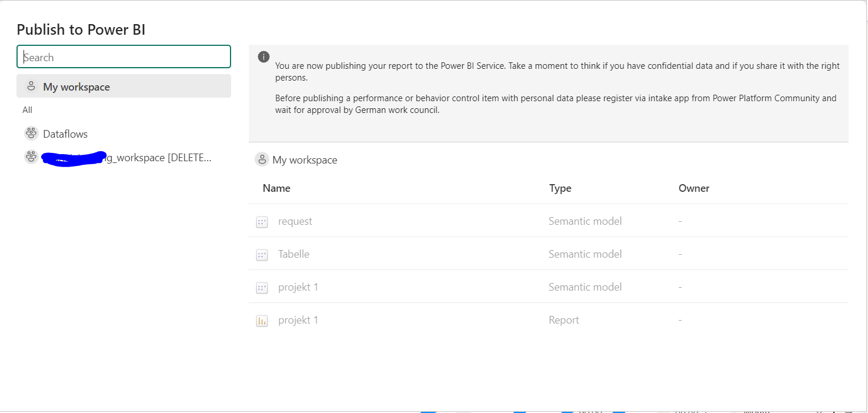Image resolution: width=868 pixels, height=413 pixels.
Task: Click the semantic model icon for projekt 1
Action: click(x=262, y=288)
